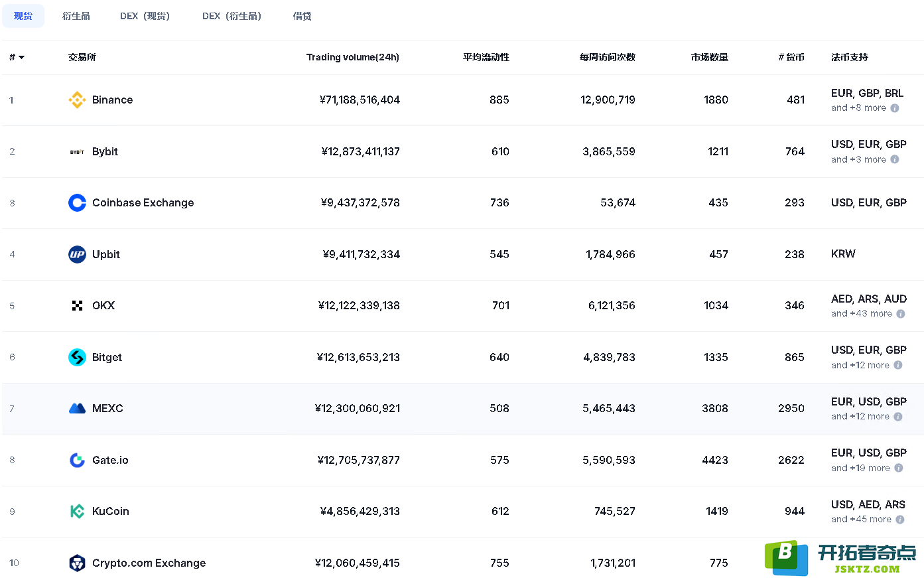Viewport: 924px width, 578px height.
Task: Click the MEXC logo icon
Action: (77, 408)
